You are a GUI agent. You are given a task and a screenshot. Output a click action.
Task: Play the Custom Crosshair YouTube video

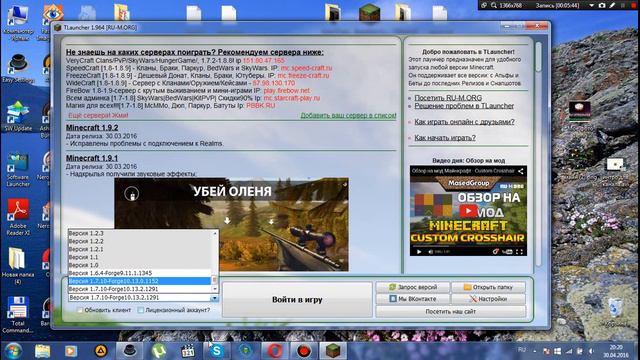[468, 211]
